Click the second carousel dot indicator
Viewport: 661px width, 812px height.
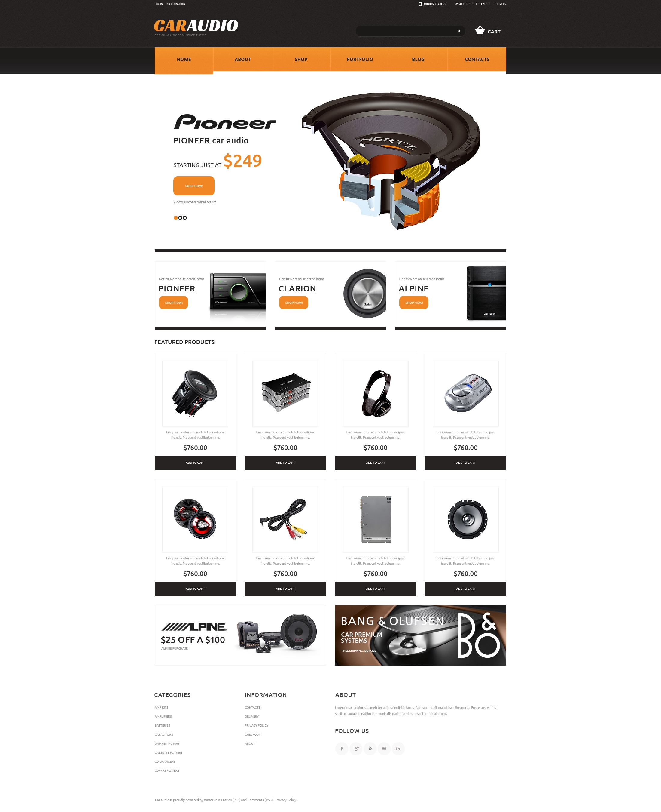(178, 217)
